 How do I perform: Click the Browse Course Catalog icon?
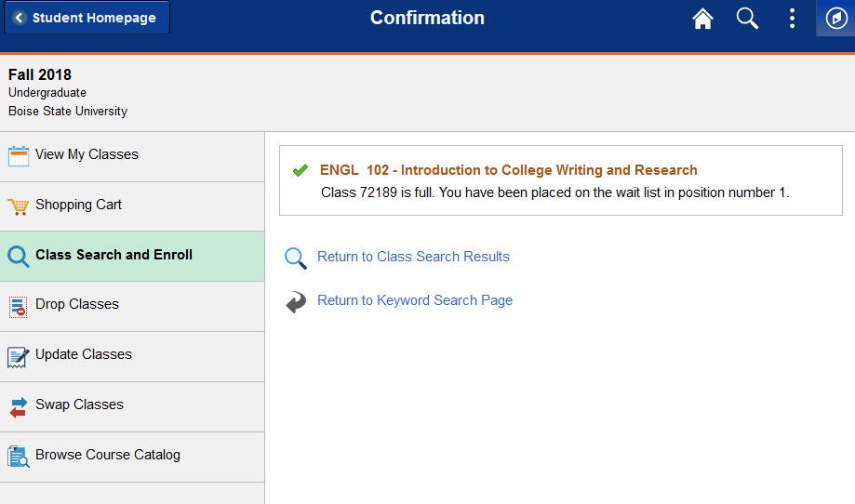coord(18,457)
